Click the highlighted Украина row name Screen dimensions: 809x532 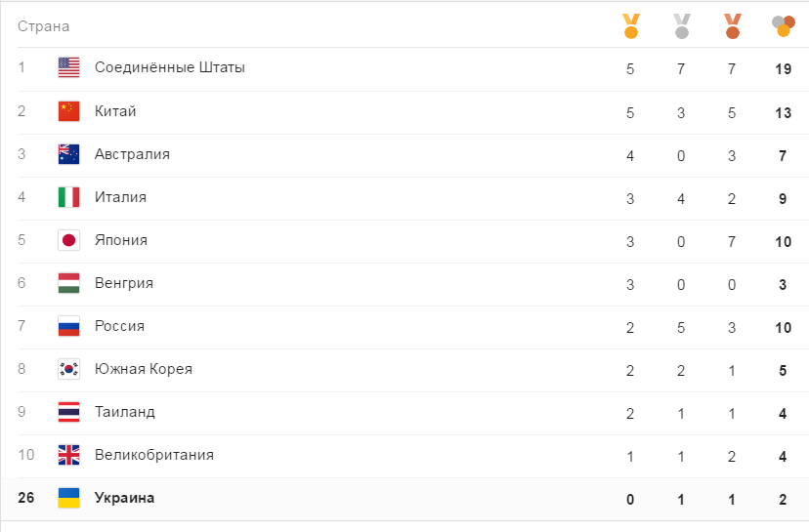(124, 498)
